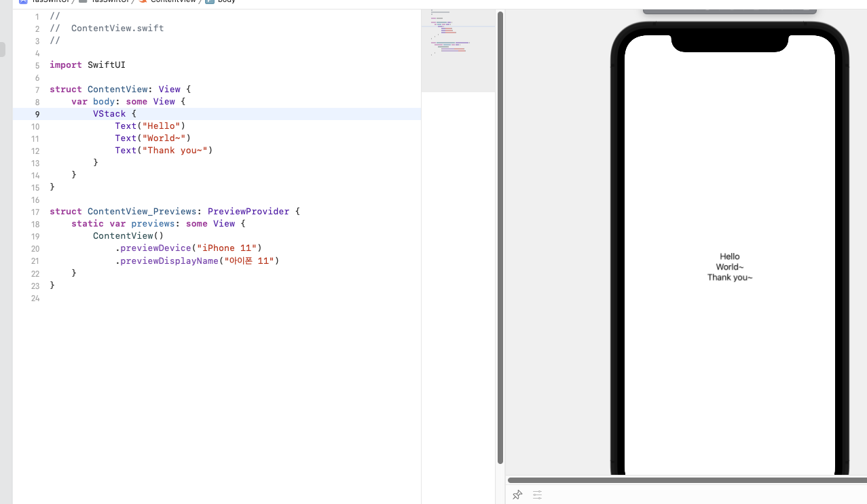Click the Text("World~") code line
867x504 pixels.
[x=153, y=138]
